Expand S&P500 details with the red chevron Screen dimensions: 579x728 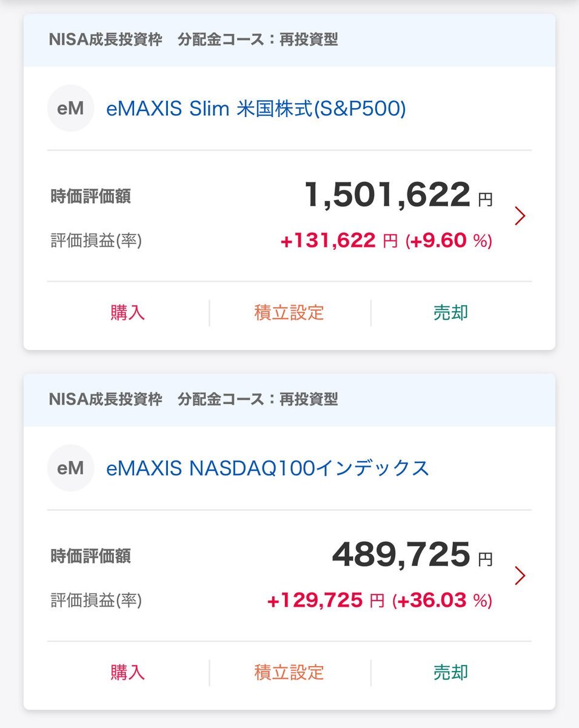click(520, 216)
